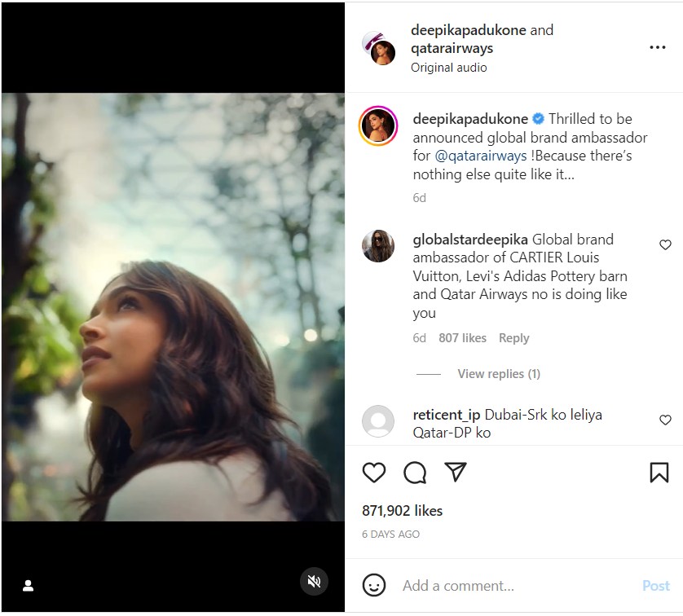Open globalstardeepika's profile avatar
683x616 pixels.
[x=378, y=245]
